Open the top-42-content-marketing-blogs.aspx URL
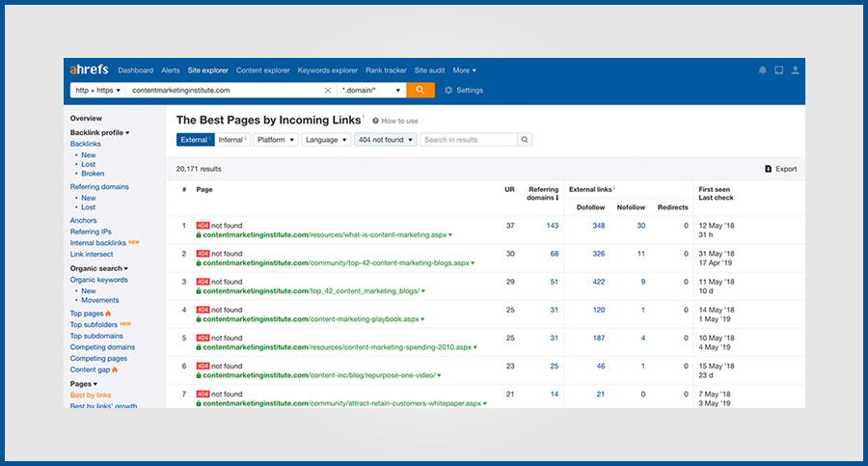Screen dimensions: 868x466 click(336, 263)
